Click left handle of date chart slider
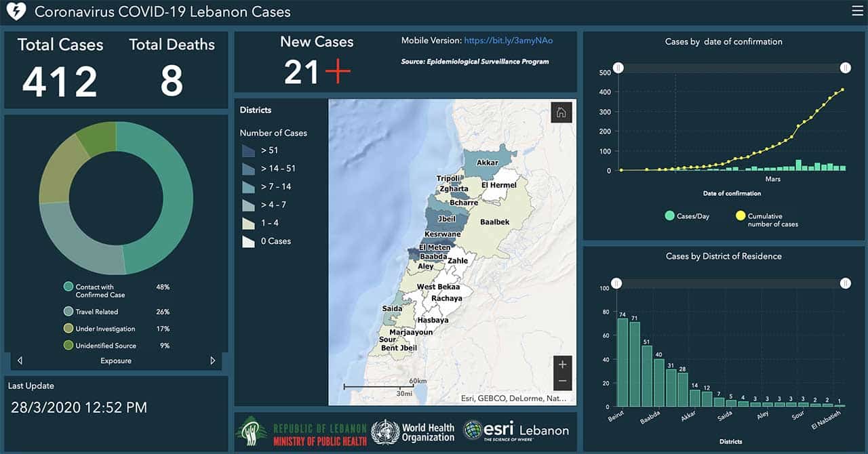Image resolution: width=868 pixels, height=454 pixels. pyautogui.click(x=618, y=68)
